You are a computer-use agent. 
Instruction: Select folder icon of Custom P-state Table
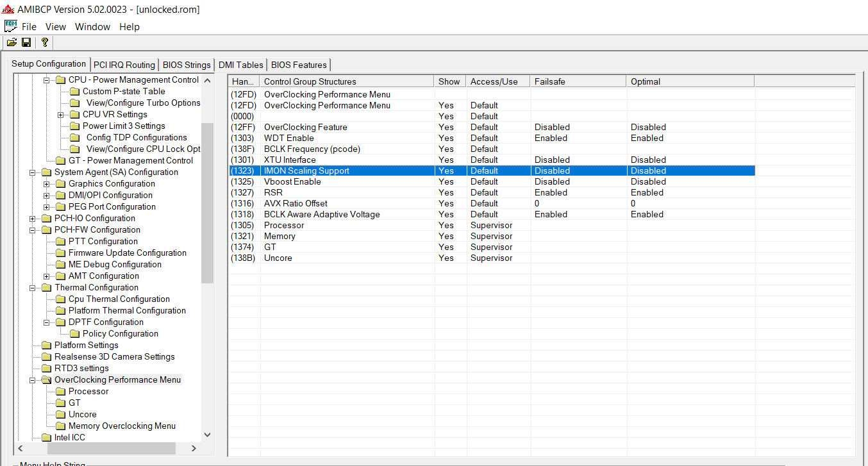tap(74, 91)
